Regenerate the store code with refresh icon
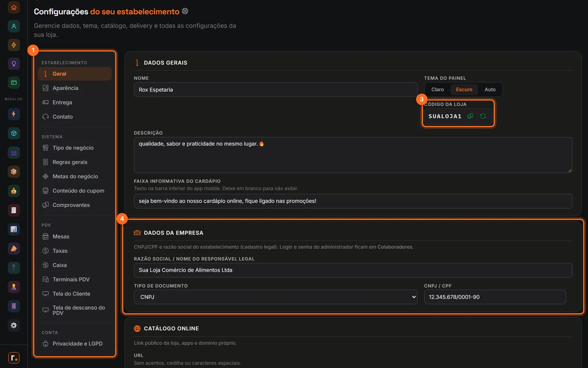The height and width of the screenshot is (368, 588). 483,116
